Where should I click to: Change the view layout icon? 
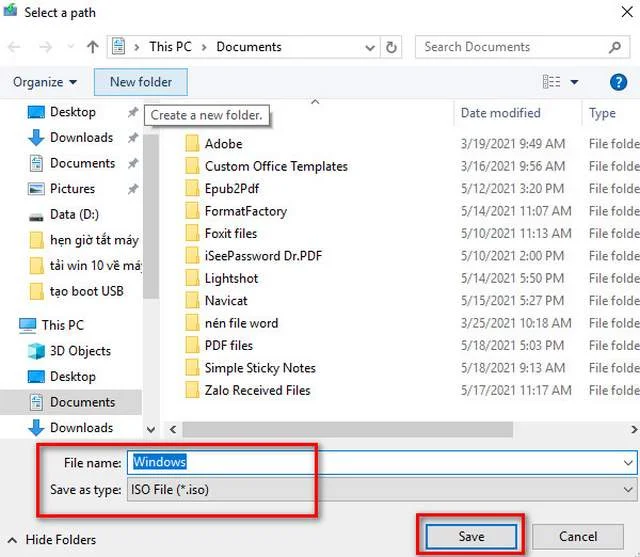(x=551, y=82)
